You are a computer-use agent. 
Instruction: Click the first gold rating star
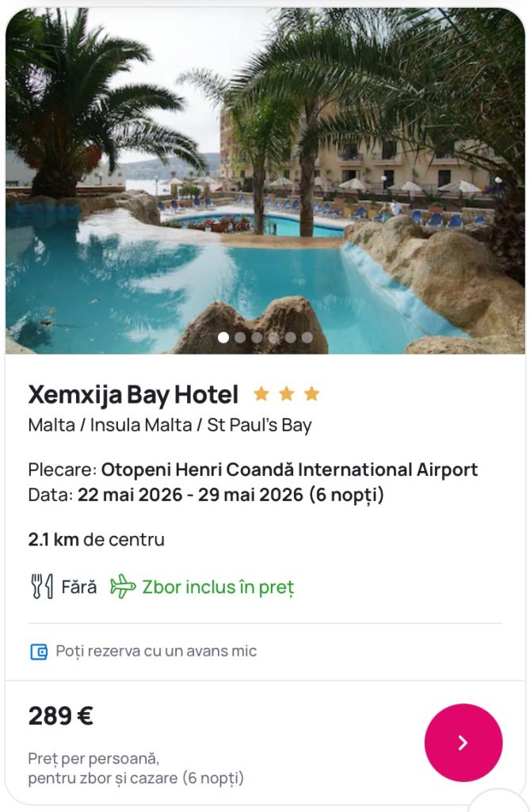click(261, 393)
